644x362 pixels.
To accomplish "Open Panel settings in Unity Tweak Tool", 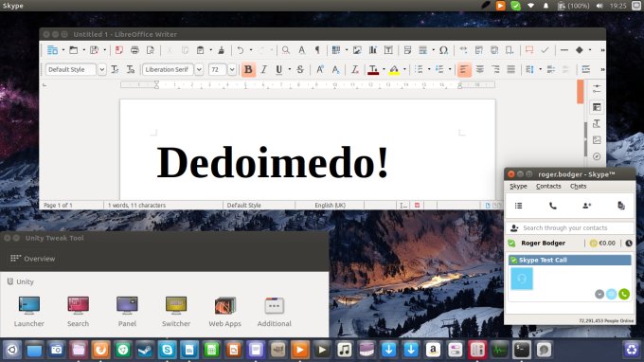I will pos(127,311).
